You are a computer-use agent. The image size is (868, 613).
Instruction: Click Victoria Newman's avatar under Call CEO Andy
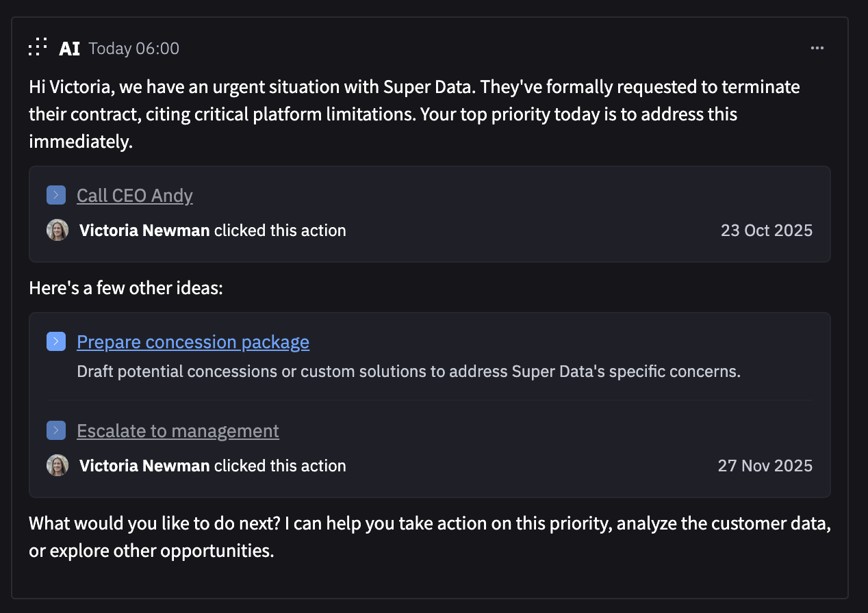tap(58, 230)
